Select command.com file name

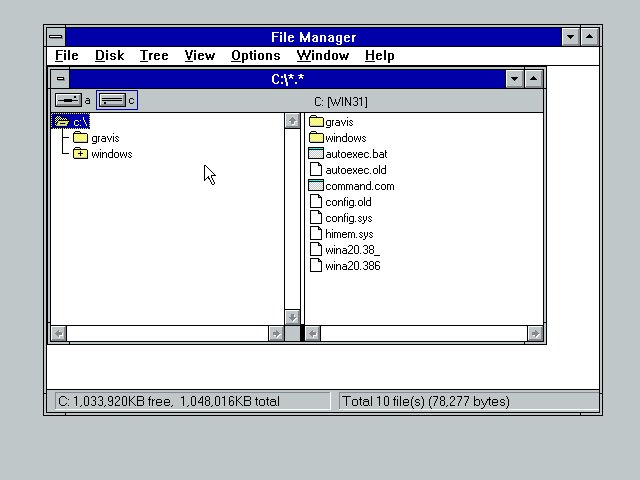coord(360,186)
